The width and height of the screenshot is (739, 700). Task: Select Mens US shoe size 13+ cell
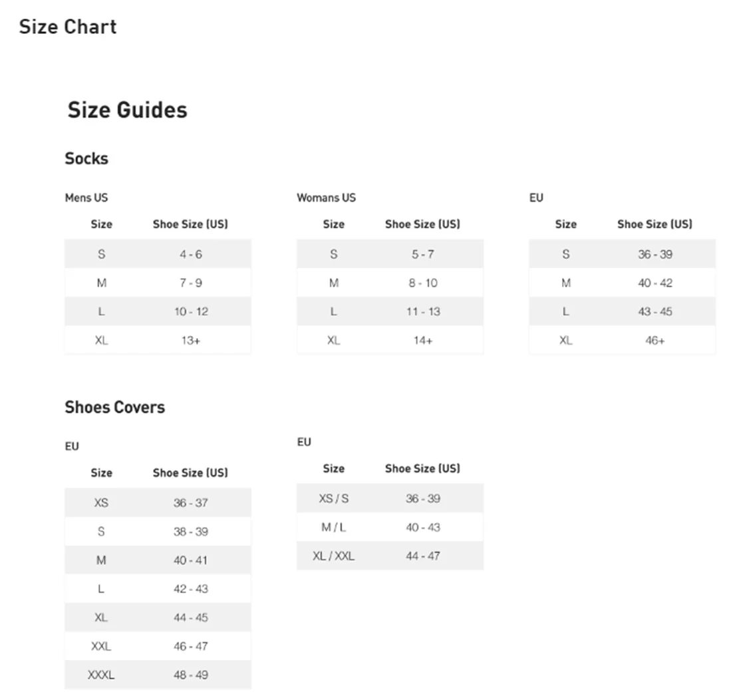190,340
